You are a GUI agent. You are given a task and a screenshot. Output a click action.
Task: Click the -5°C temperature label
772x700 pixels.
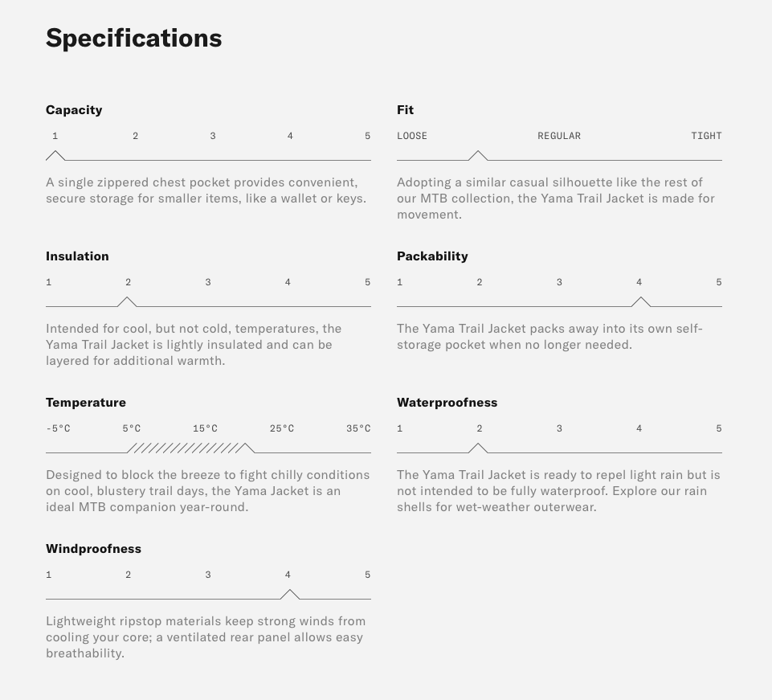[x=58, y=428]
